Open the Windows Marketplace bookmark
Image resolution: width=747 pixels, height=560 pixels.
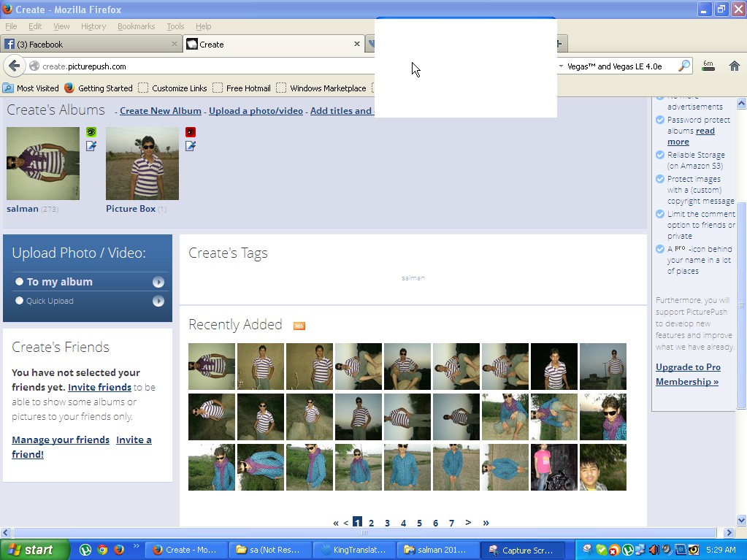coord(321,88)
